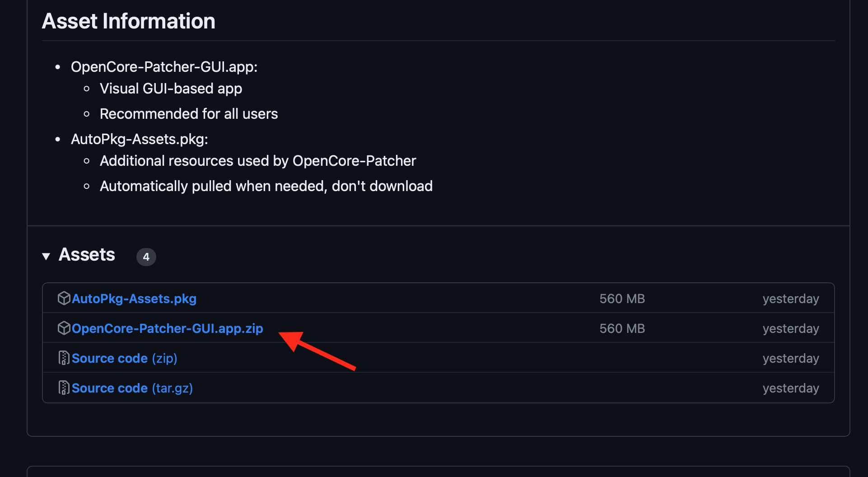Click the yesterday timestamp for Source code (zip)
This screenshot has width=868, height=477.
[x=790, y=358]
